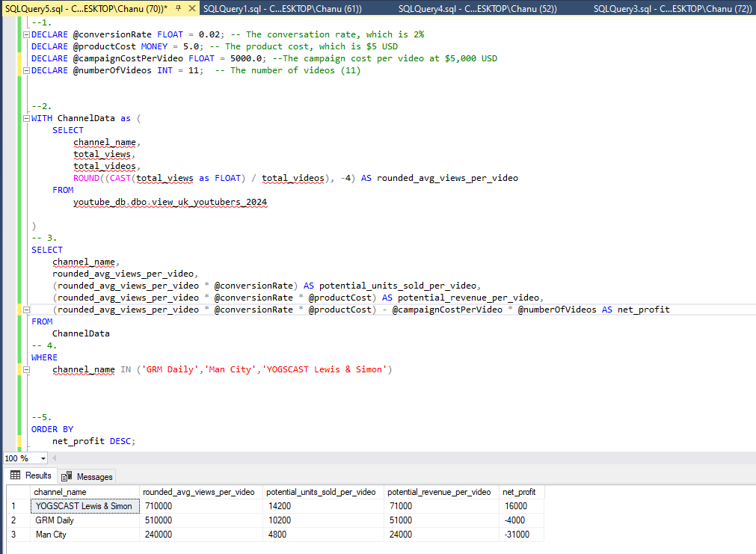Select the net_profit column header
The image size is (756, 554).
click(x=522, y=492)
